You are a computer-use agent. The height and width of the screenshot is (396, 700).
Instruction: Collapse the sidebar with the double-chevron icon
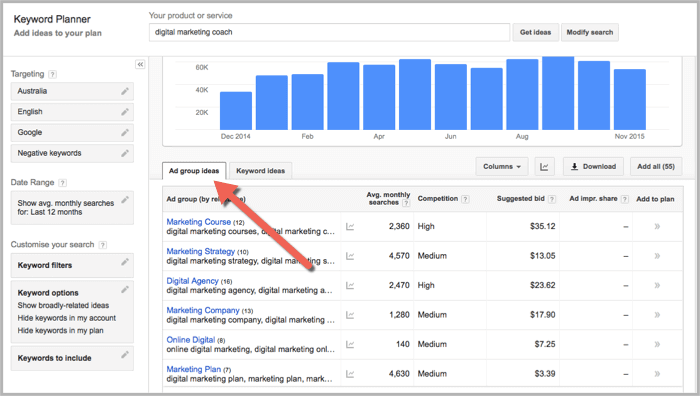tap(140, 64)
